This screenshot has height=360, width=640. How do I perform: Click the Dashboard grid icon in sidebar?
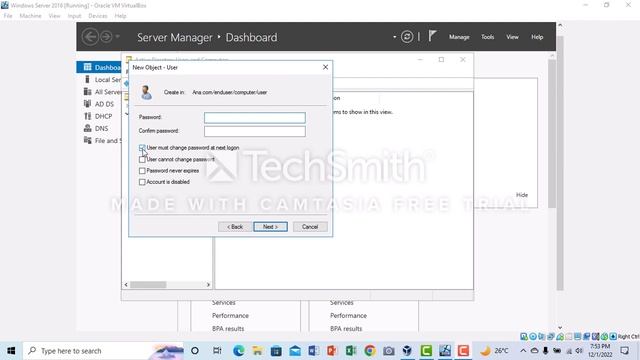click(x=87, y=67)
